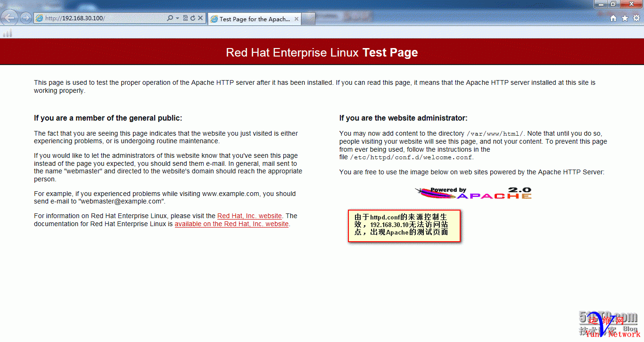Screen dimensions: 644x342
Task: Click the signal bars icon under the Back button
Action: tap(8, 33)
